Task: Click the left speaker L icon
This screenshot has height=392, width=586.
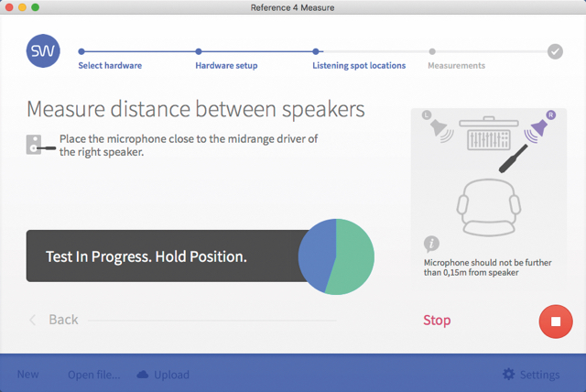Action: click(x=438, y=125)
